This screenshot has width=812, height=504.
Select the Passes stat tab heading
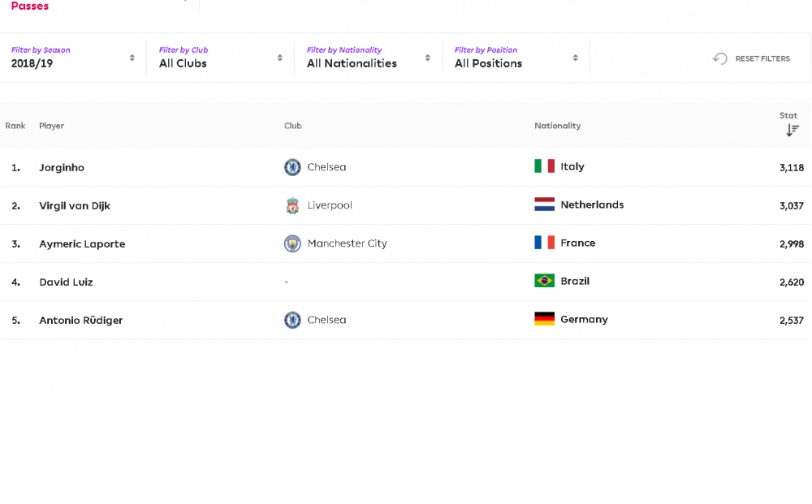(x=30, y=6)
